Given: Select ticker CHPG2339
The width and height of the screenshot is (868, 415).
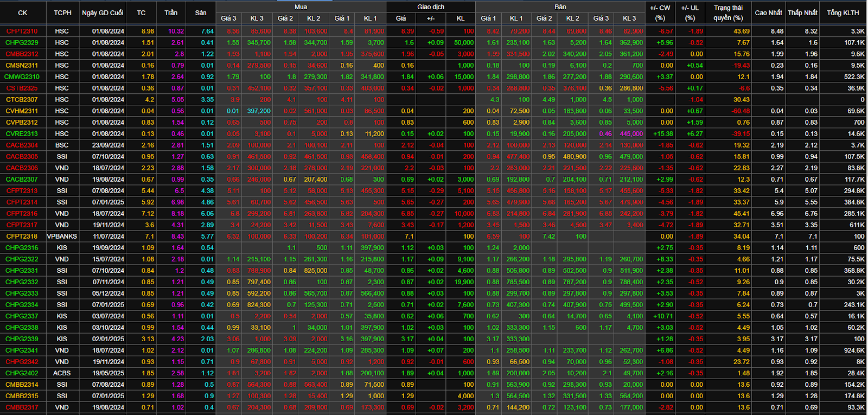Looking at the screenshot, I should coord(22,339).
